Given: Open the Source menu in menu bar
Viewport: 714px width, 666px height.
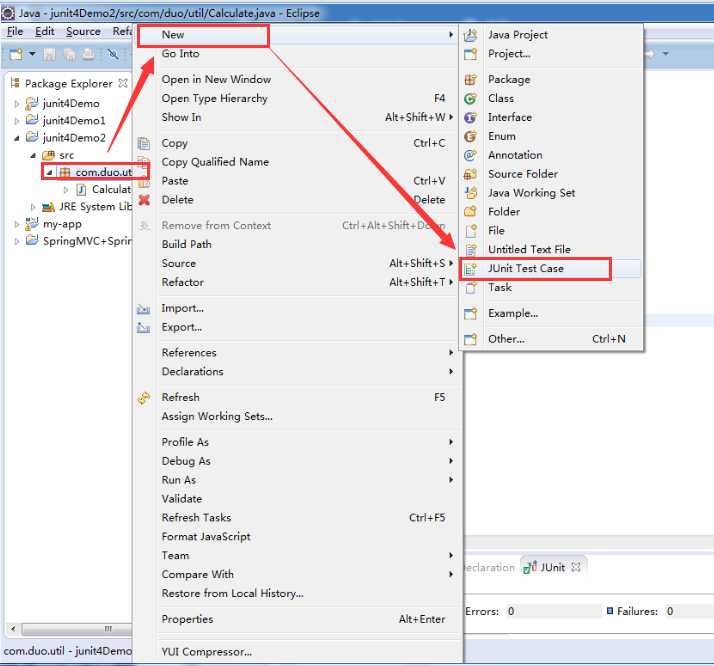Looking at the screenshot, I should [x=83, y=31].
